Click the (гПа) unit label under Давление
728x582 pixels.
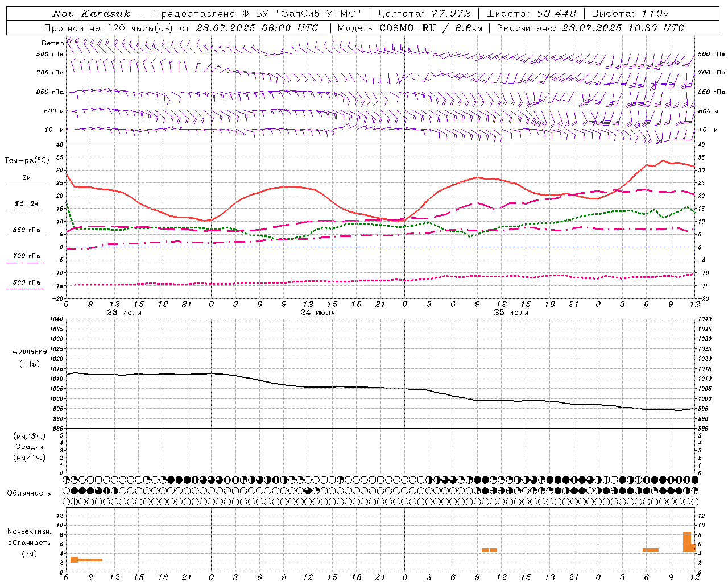click(x=30, y=364)
